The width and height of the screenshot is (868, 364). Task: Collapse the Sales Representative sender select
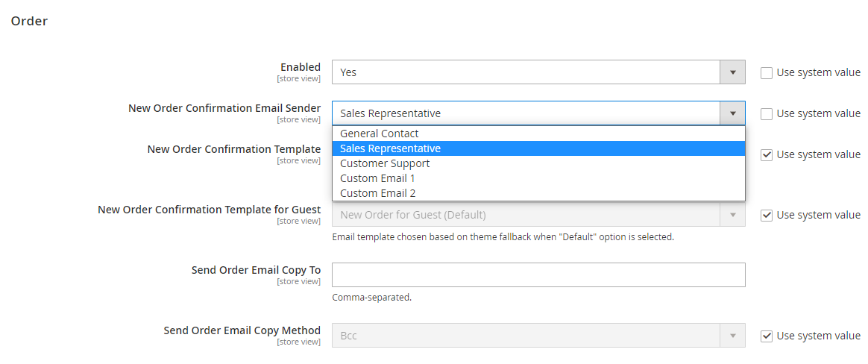click(538, 113)
